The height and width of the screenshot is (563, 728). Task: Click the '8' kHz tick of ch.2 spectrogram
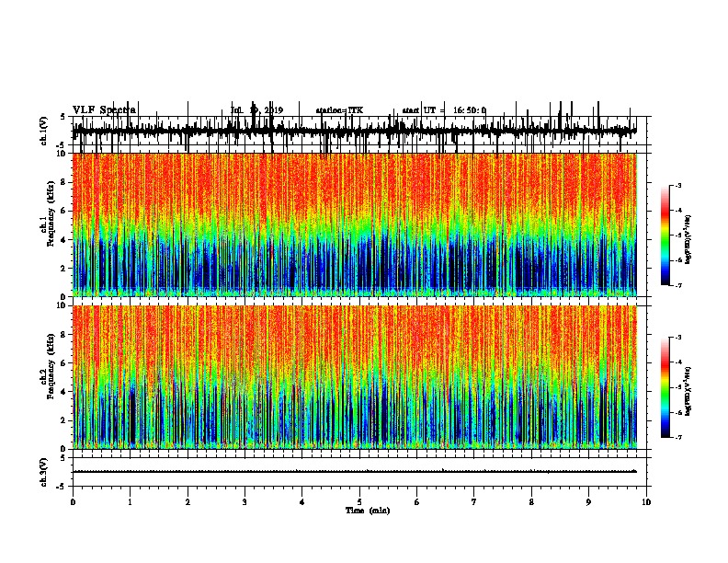tap(64, 335)
